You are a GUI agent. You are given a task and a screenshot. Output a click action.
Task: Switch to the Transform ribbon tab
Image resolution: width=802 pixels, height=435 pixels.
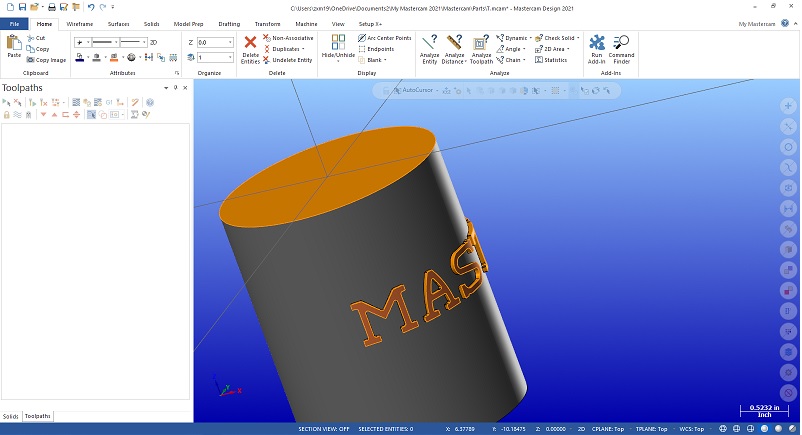(268, 24)
